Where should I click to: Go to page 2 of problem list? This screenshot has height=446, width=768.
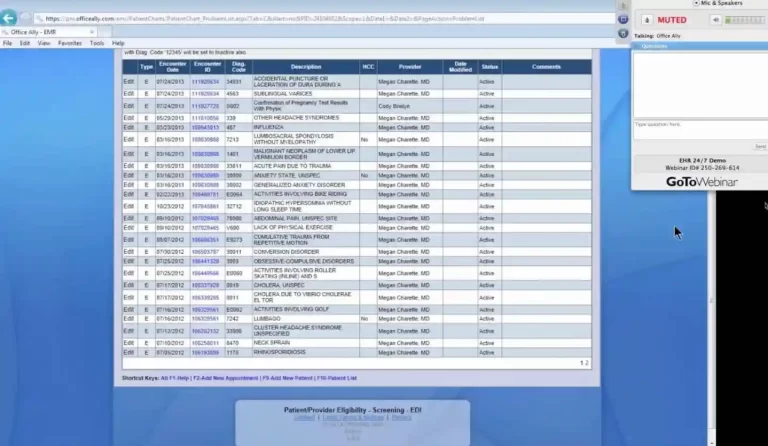[x=586, y=363]
